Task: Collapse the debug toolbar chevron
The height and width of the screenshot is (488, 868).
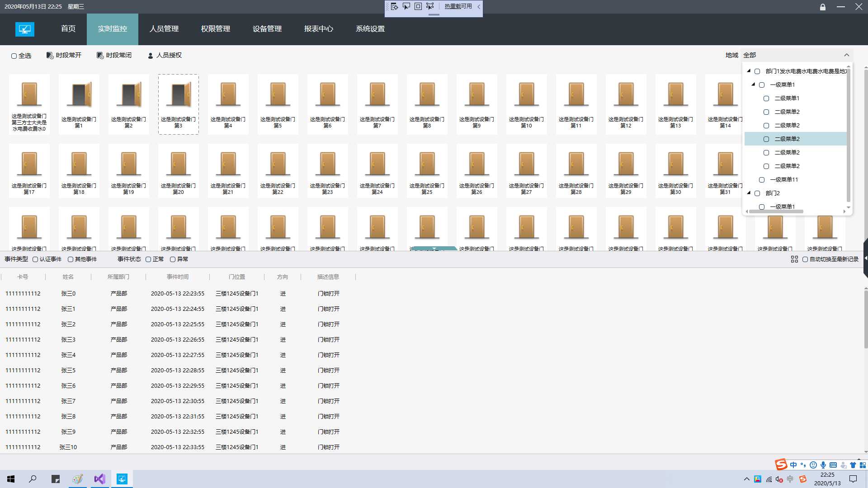Action: [479, 6]
